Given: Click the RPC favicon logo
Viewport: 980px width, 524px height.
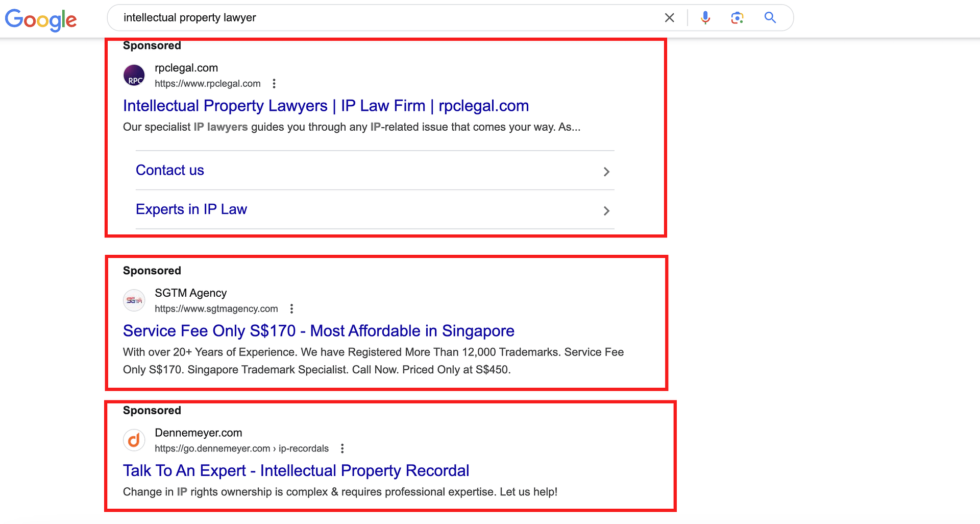Looking at the screenshot, I should click(x=134, y=75).
